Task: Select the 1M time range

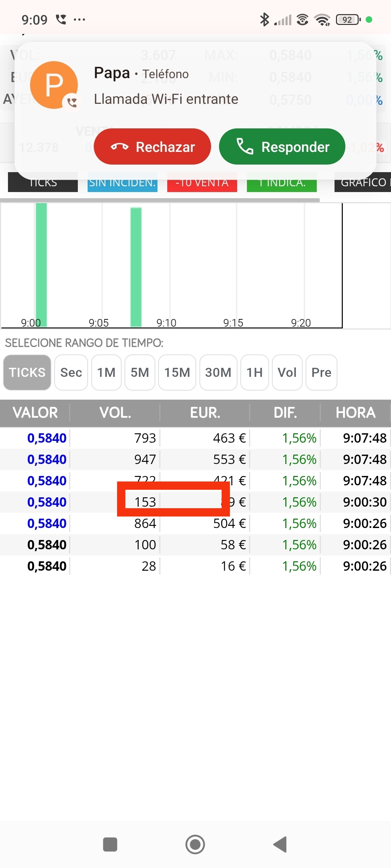Action: 106,373
